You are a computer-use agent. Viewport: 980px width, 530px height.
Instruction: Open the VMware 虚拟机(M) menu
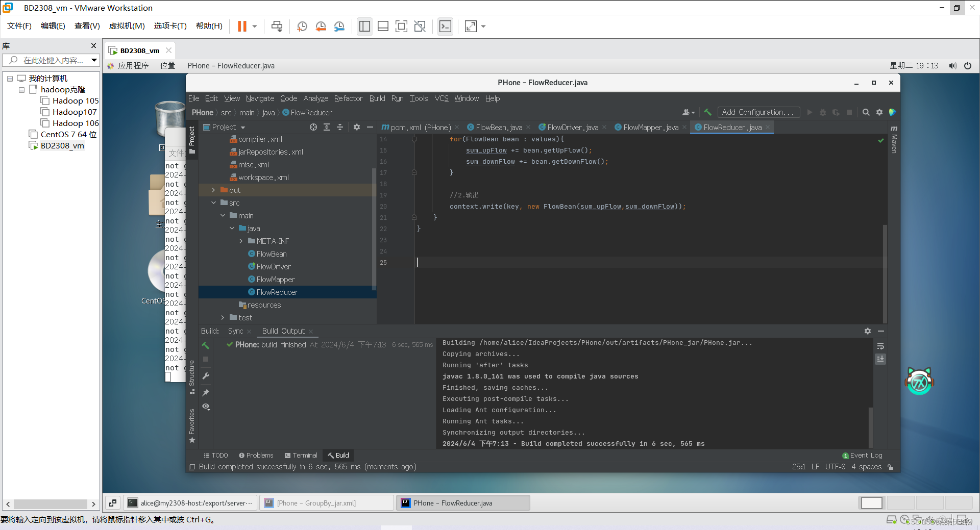[x=127, y=26]
